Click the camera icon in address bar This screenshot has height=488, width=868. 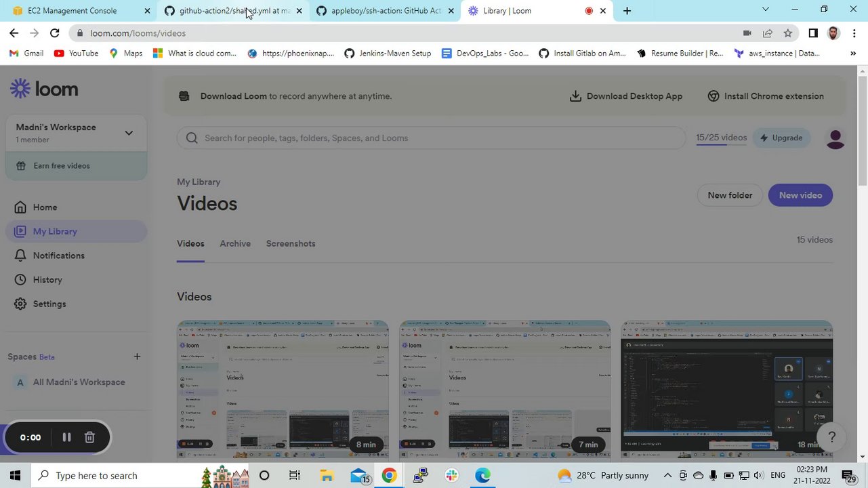747,33
